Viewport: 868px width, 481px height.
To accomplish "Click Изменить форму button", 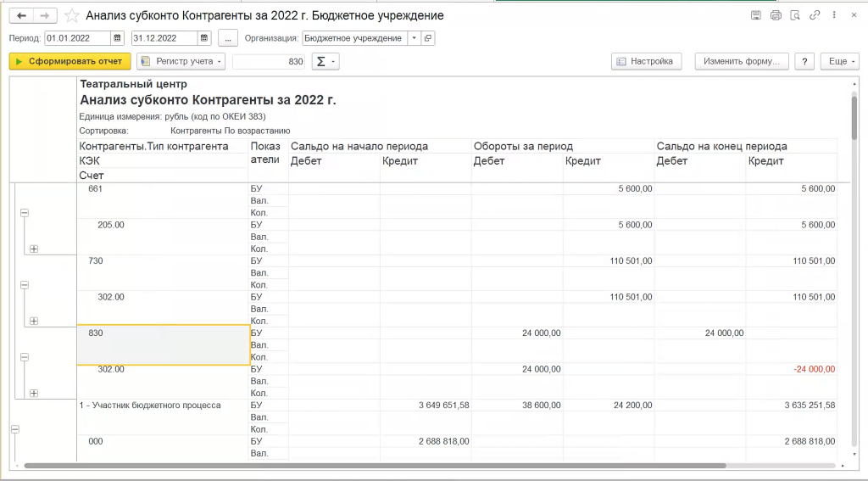I will (x=742, y=61).
